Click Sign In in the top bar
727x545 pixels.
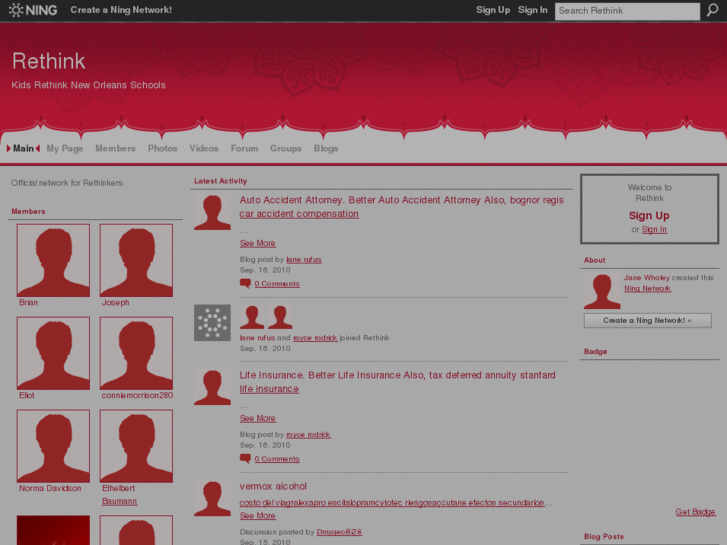point(533,10)
